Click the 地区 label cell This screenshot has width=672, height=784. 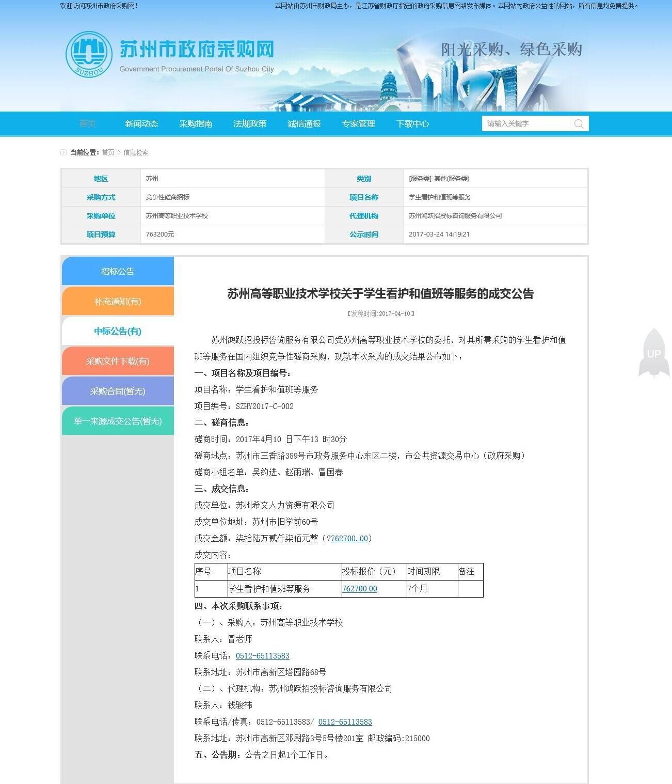(x=101, y=178)
